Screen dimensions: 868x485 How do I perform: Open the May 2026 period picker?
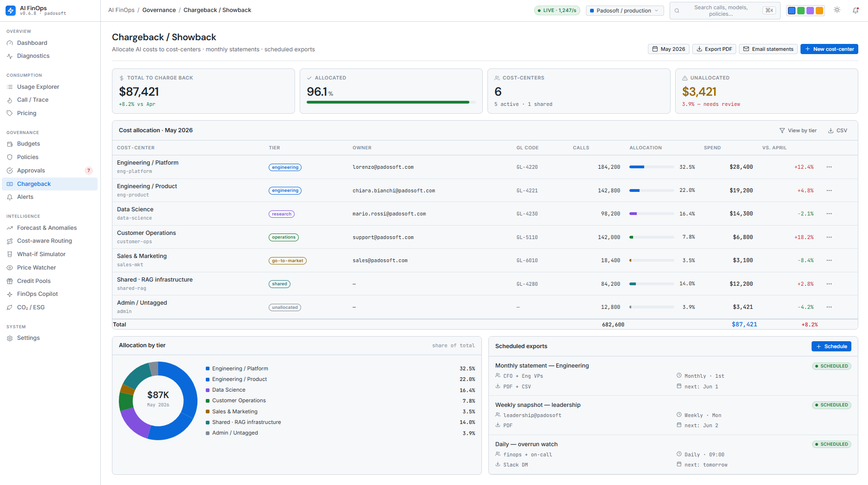(x=669, y=49)
